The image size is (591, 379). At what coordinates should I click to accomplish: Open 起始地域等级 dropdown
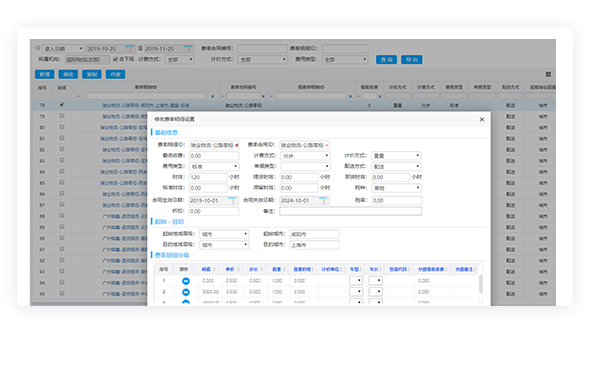pyautogui.click(x=224, y=234)
